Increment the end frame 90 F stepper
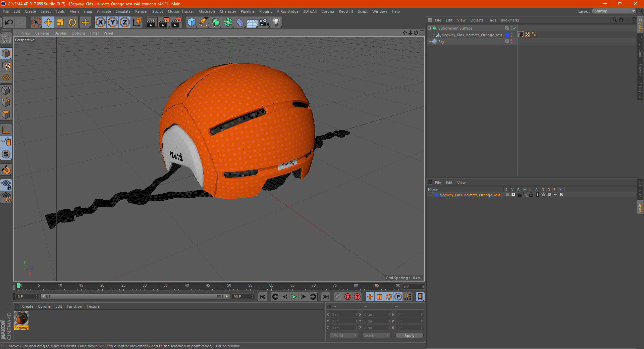The width and height of the screenshot is (644, 349). (253, 296)
